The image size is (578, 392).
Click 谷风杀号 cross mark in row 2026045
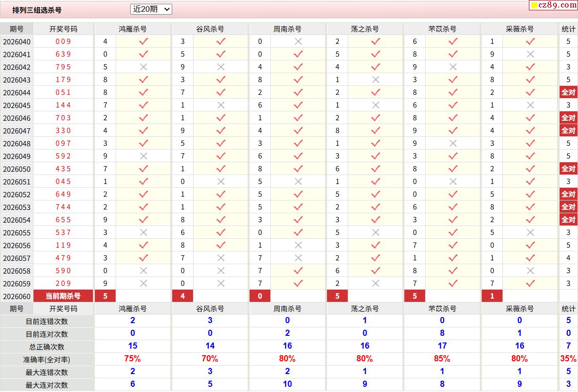[221, 105]
